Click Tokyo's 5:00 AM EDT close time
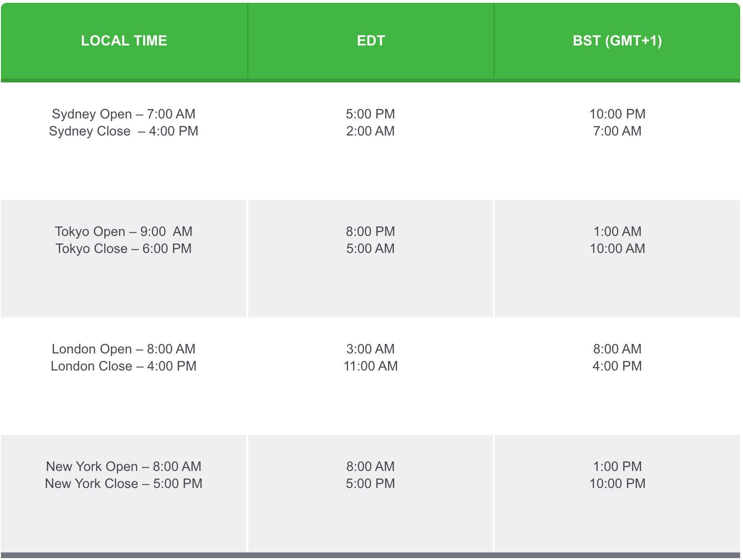Screen dimensions: 743x560 pos(371,249)
